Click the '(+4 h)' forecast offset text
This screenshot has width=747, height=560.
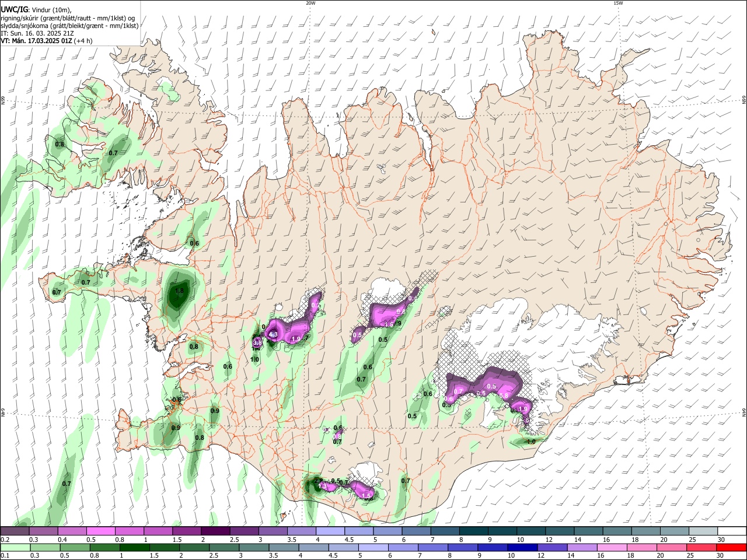[83, 41]
